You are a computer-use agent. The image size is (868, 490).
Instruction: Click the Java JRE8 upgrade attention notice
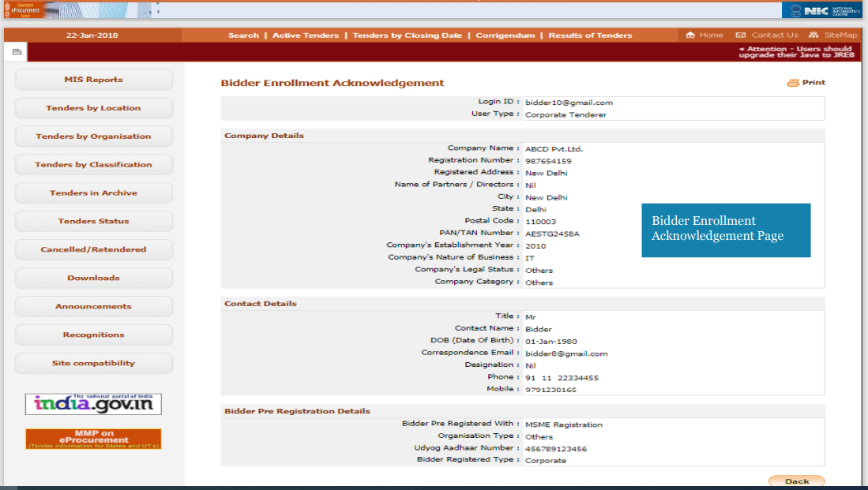797,52
